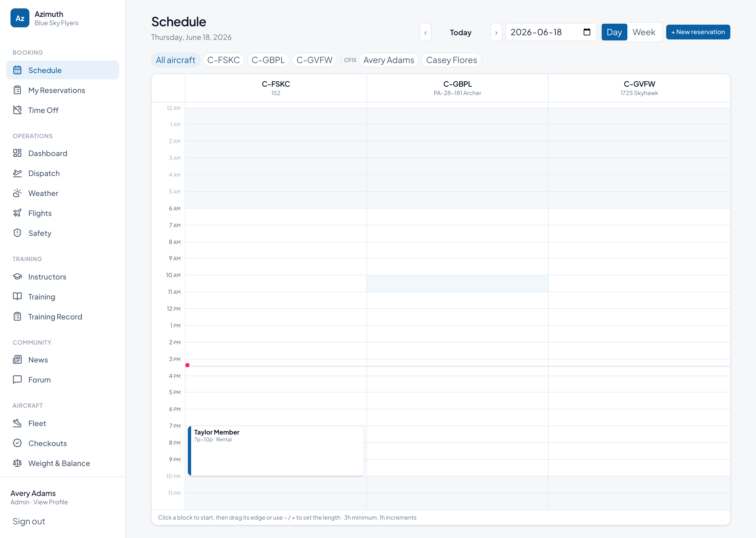Click the Checkouts badge check icon
This screenshot has height=538, width=756.
tap(17, 443)
